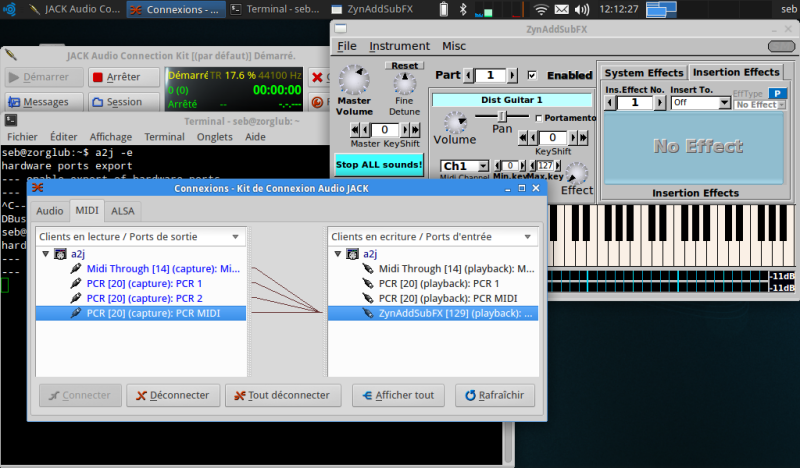
Task: Click Afficher tout button
Action: click(398, 396)
